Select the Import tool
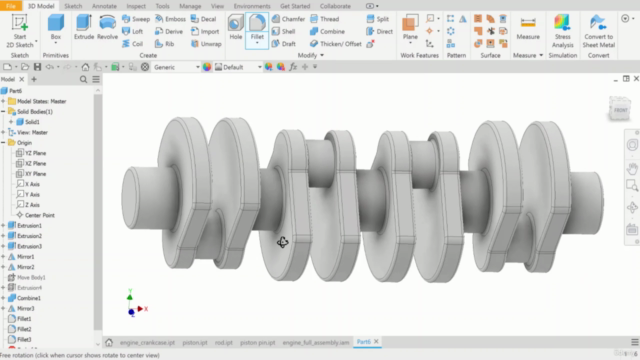This screenshot has height=360, width=640. coord(205,31)
